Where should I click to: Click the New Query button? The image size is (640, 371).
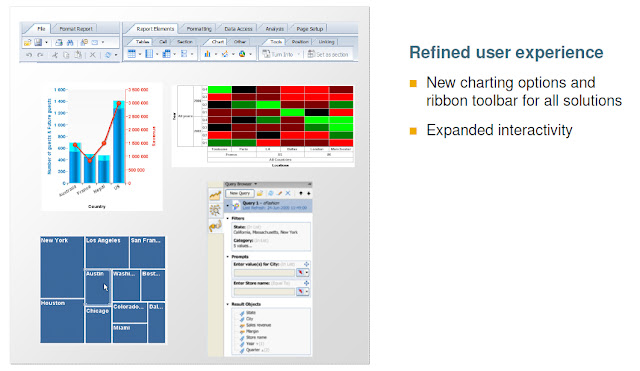click(x=240, y=193)
